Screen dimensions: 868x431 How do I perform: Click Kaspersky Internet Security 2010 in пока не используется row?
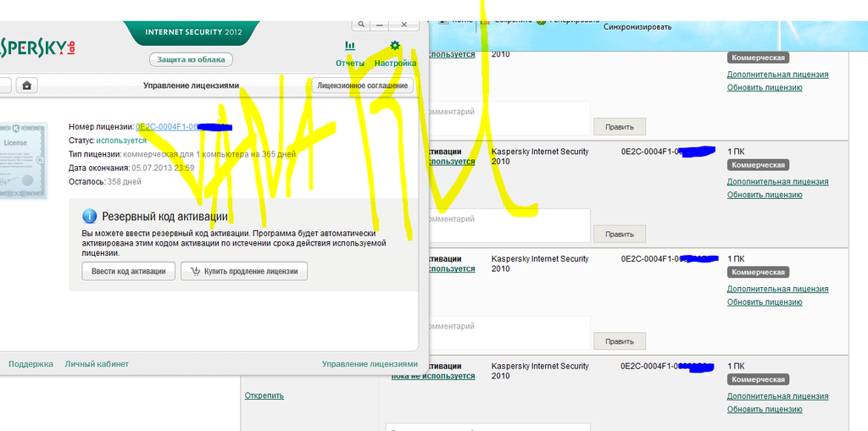coord(540,371)
